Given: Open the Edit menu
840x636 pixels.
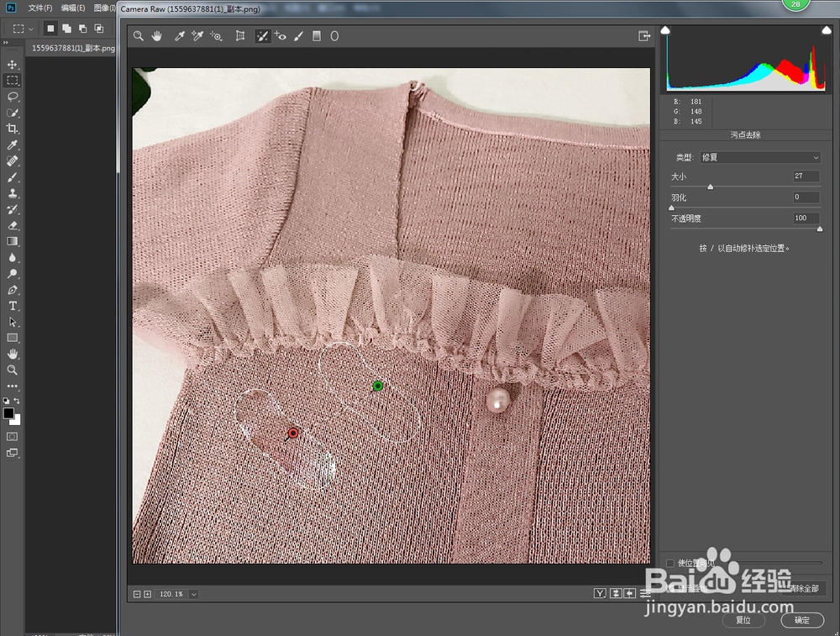Looking at the screenshot, I should 73,8.
